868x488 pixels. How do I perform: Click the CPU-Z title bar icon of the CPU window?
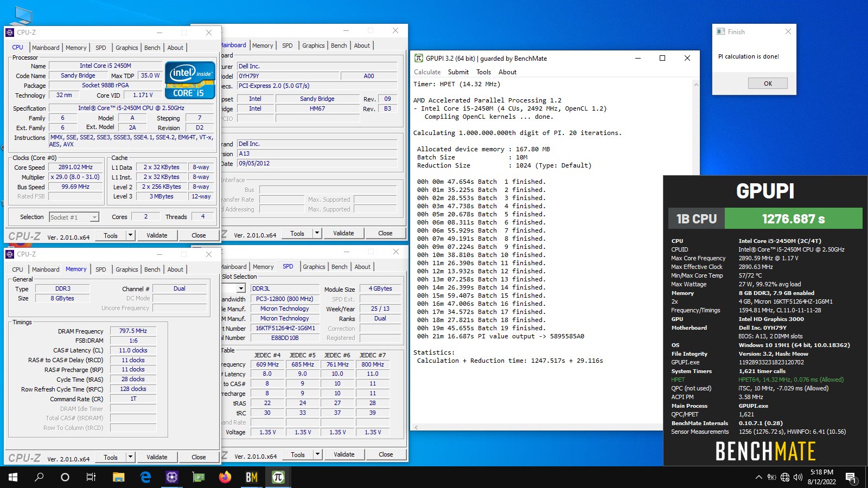[10, 33]
